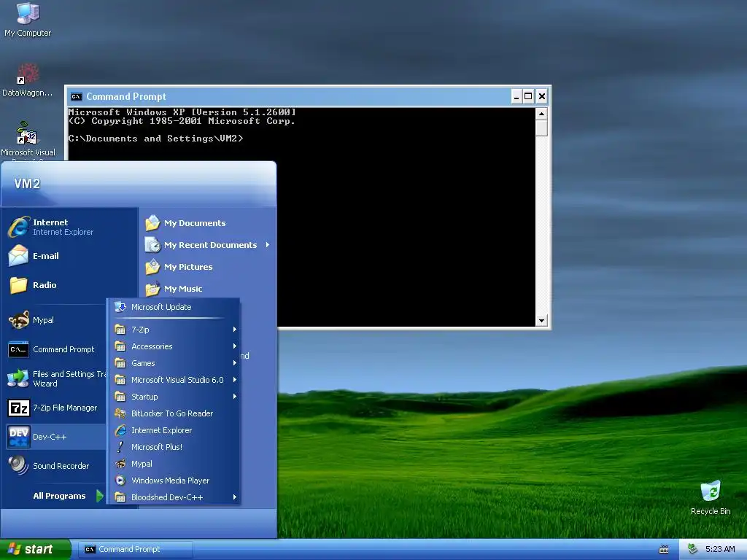Open My Music in the Start menu
747x560 pixels.
(208, 289)
